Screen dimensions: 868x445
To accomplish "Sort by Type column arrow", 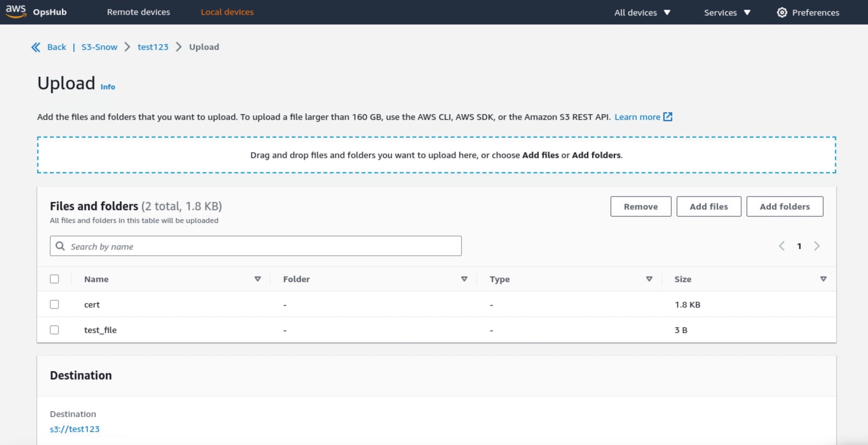I will [649, 279].
